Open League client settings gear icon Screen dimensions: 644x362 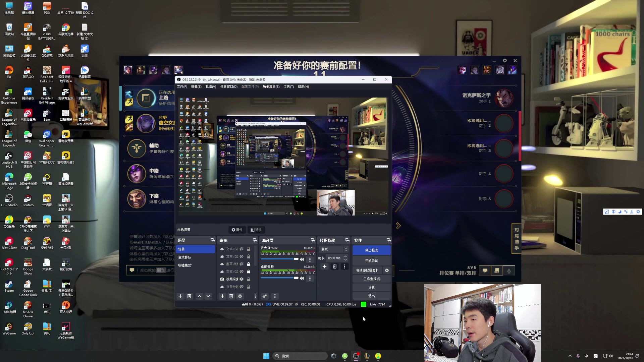click(505, 61)
